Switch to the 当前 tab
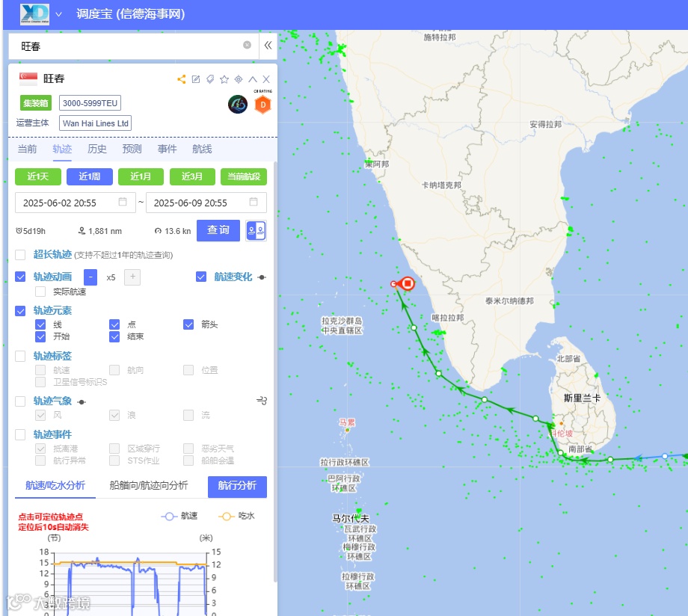This screenshot has width=688, height=616. (x=27, y=150)
